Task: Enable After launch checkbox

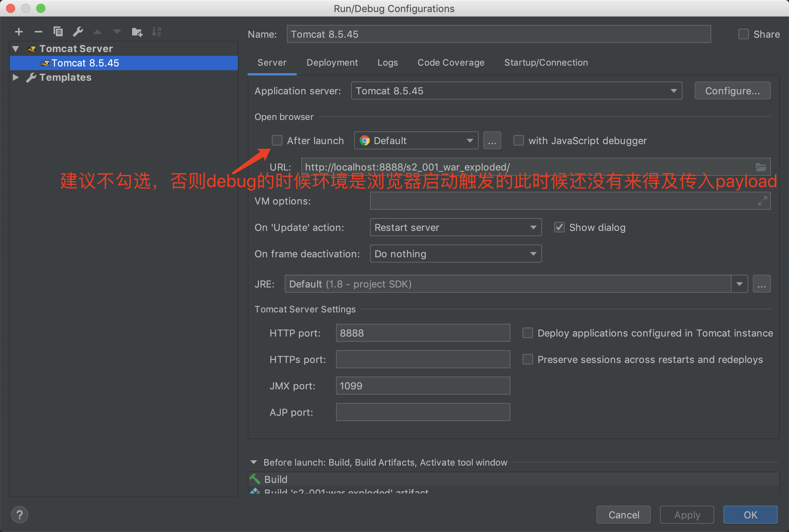Action: tap(277, 141)
